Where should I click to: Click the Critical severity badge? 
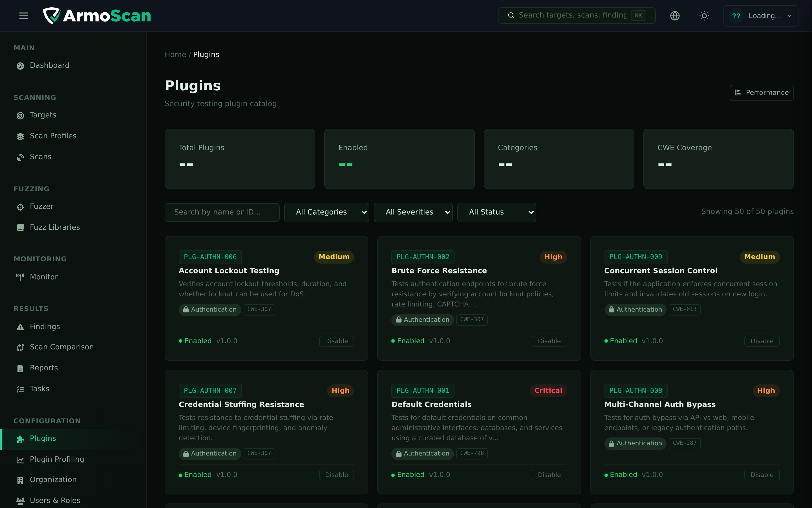coord(548,391)
